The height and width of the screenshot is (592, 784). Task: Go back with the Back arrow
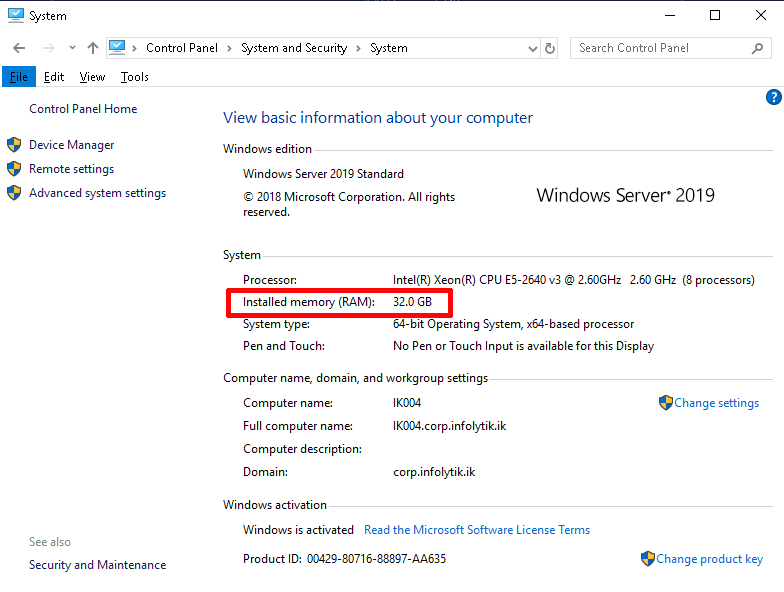click(x=19, y=48)
